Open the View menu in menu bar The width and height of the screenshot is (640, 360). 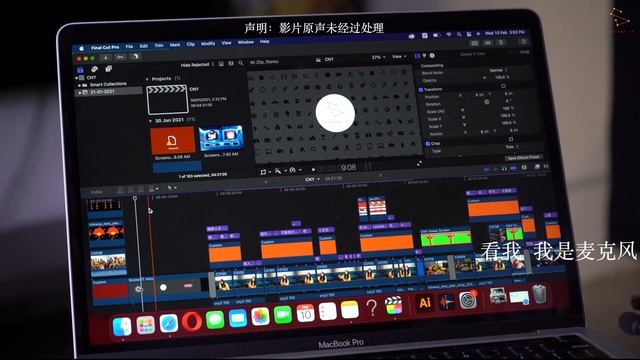[x=227, y=43]
